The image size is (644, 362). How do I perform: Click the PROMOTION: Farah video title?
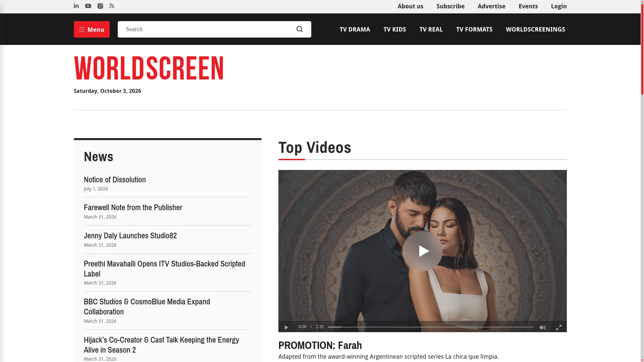tap(320, 345)
